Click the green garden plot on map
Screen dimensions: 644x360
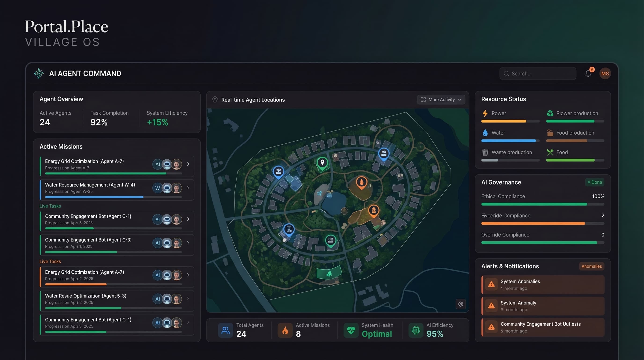point(329,273)
